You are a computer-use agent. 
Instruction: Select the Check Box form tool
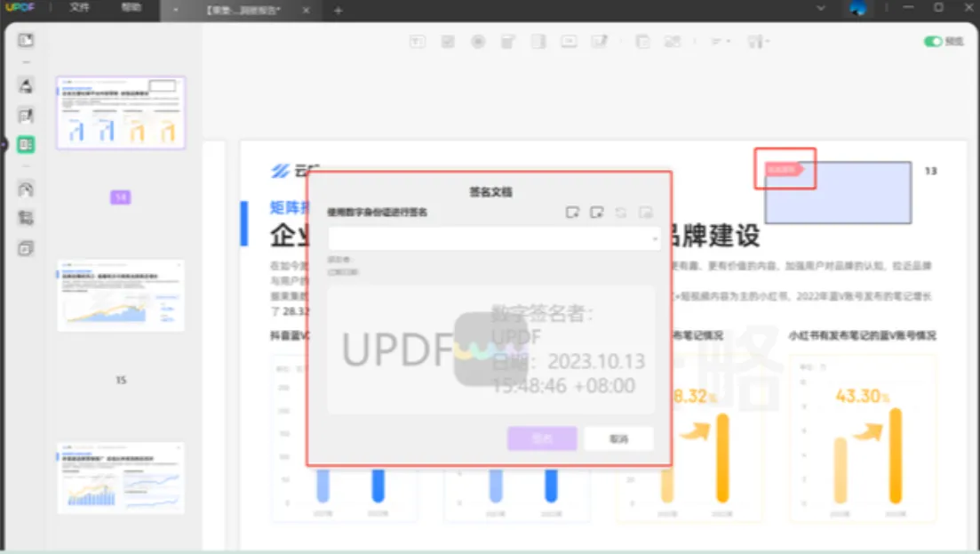448,42
